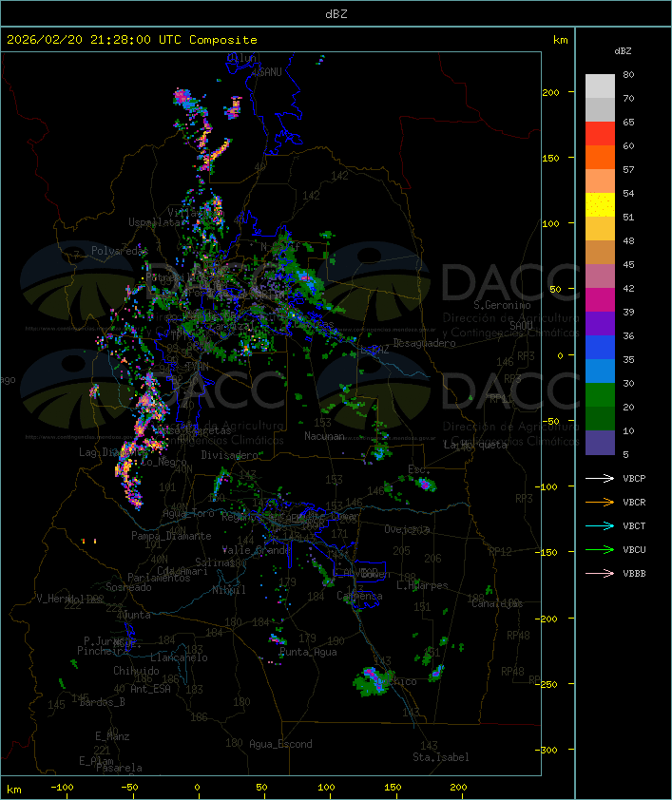Select the light gray 70-80 dBZ swatch
Viewport: 672px width, 800px height.
pyautogui.click(x=600, y=86)
